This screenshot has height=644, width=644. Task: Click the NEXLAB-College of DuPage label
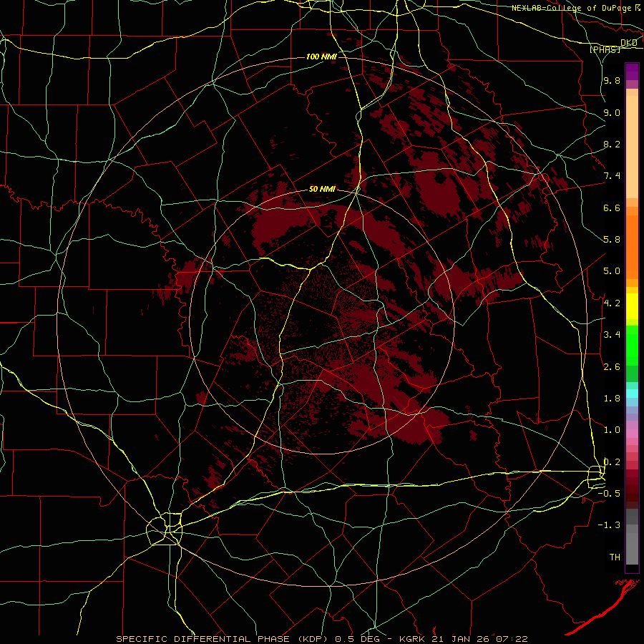click(x=571, y=8)
